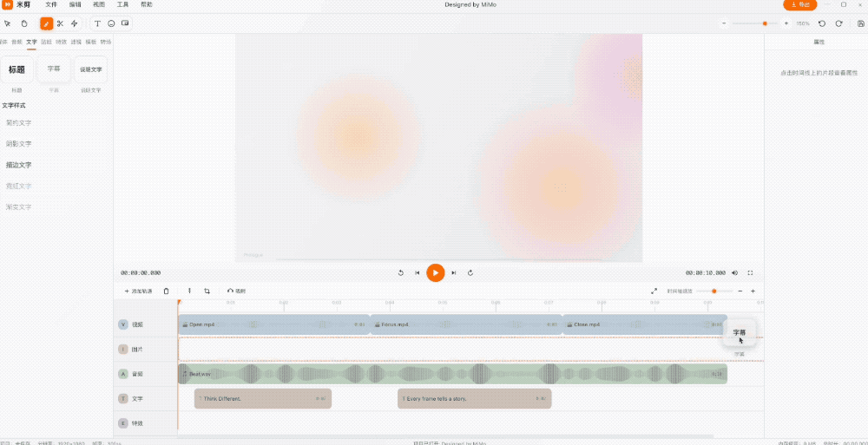Select the scissors cut tool
The height and width of the screenshot is (445, 868).
pyautogui.click(x=61, y=23)
